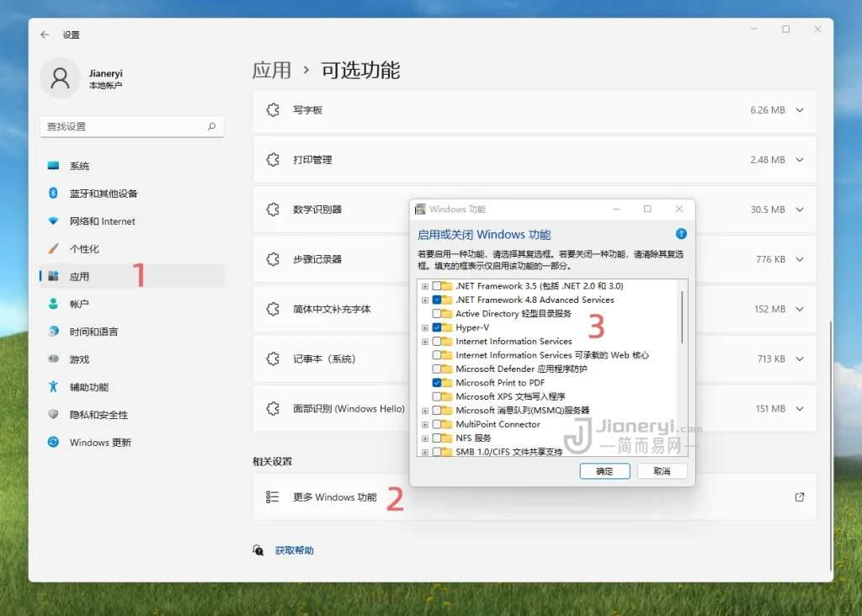The image size is (862, 616).
Task: Click the 帐户 person icon
Action: tap(53, 303)
